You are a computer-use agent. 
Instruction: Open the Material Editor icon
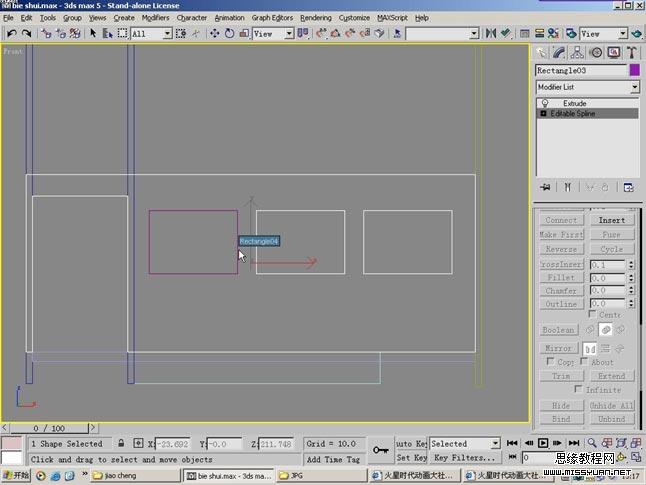tap(553, 33)
